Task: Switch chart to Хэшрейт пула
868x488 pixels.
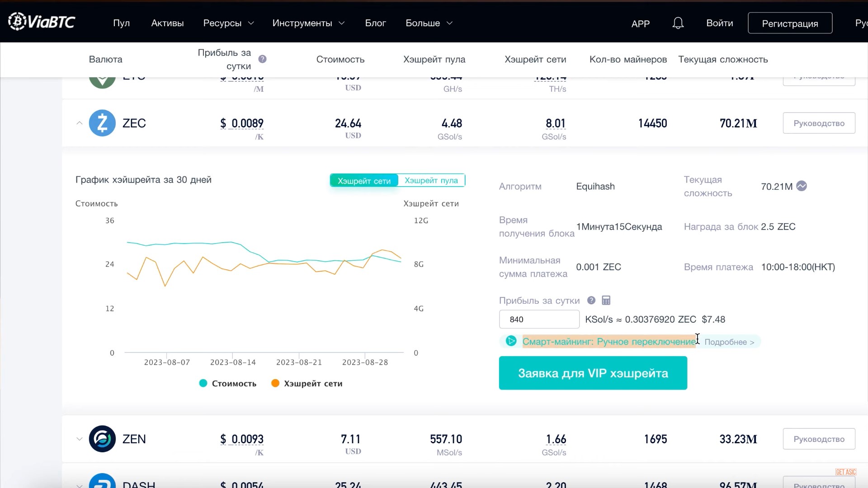Action: (x=431, y=180)
